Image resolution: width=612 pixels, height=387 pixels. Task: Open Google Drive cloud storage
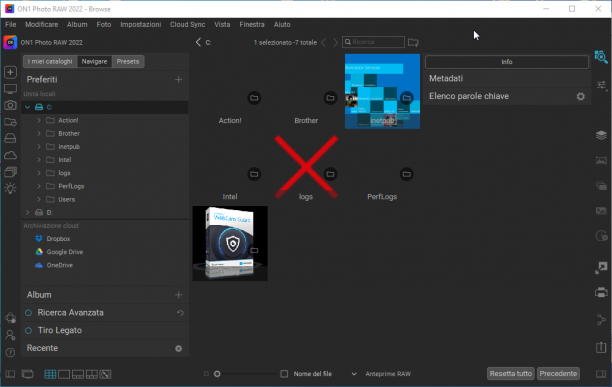pos(65,252)
